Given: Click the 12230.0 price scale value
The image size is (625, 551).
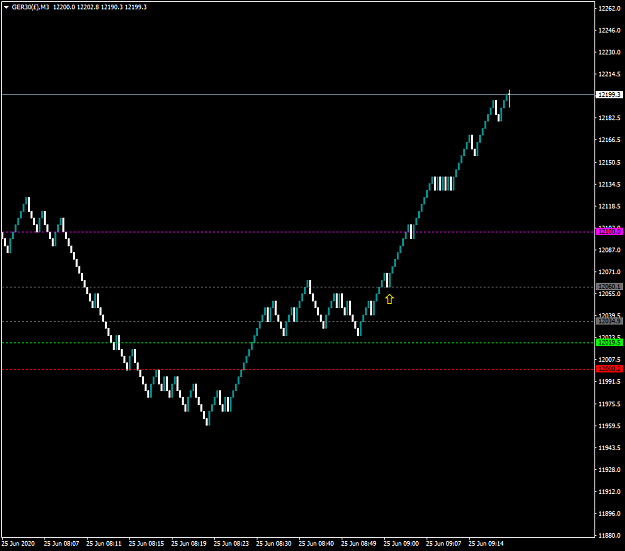Looking at the screenshot, I should tap(609, 52).
